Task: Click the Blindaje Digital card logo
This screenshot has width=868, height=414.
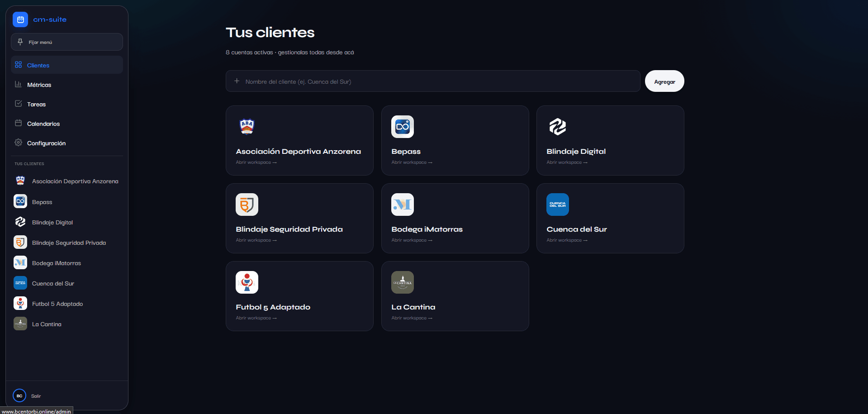Action: tap(558, 127)
